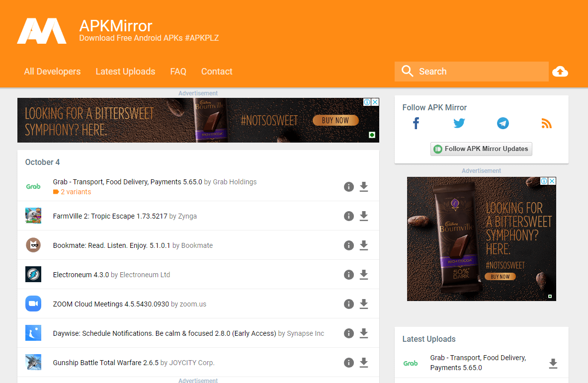The image size is (588, 383).
Task: Click the search magnifier icon
Action: (x=407, y=71)
